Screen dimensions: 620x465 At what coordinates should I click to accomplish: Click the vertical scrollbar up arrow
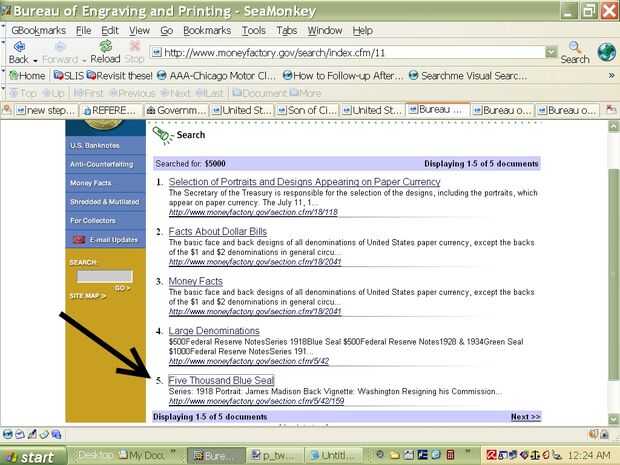(614, 126)
